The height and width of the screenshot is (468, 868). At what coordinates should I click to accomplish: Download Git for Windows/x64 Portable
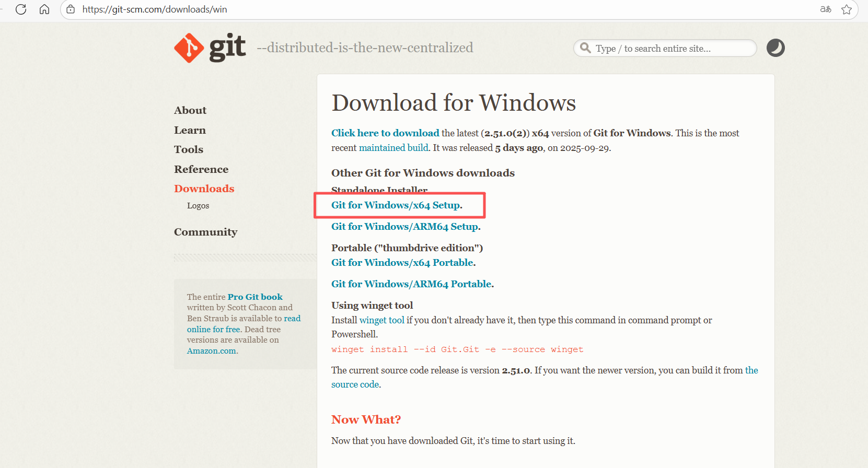click(403, 263)
